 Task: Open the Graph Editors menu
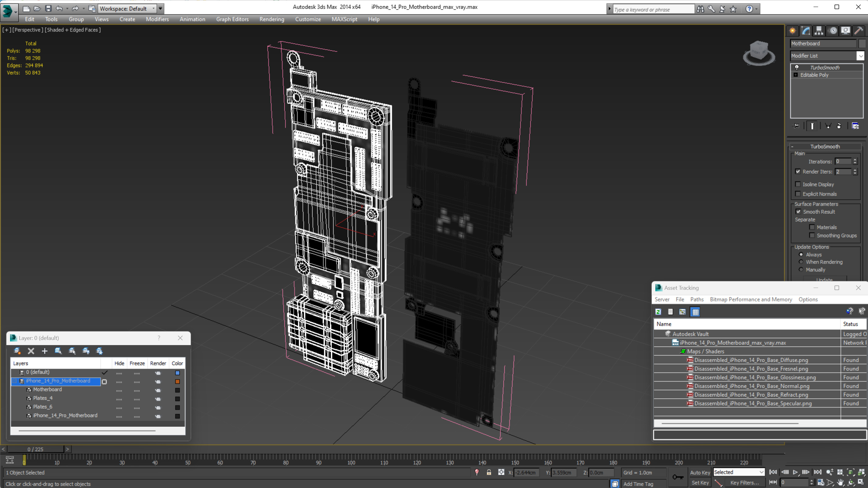coord(232,19)
